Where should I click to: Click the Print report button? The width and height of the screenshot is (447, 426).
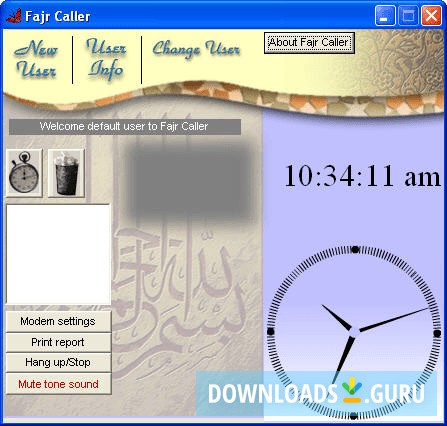pos(58,342)
